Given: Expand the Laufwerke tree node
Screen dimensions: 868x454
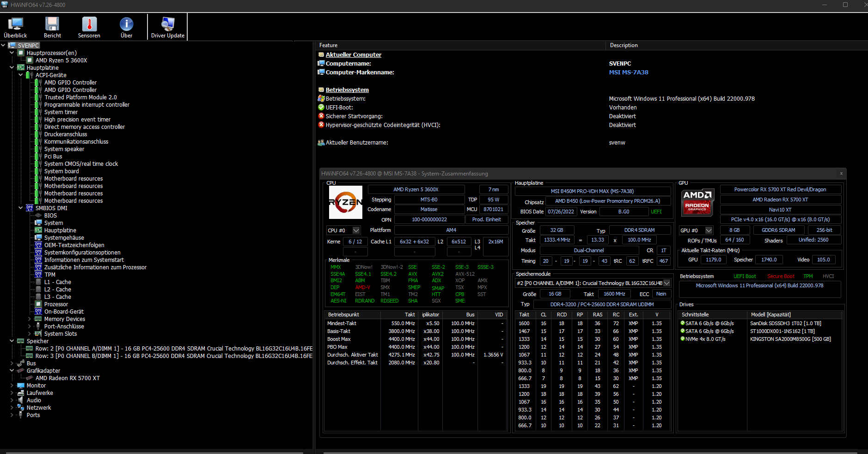Looking at the screenshot, I should point(12,393).
